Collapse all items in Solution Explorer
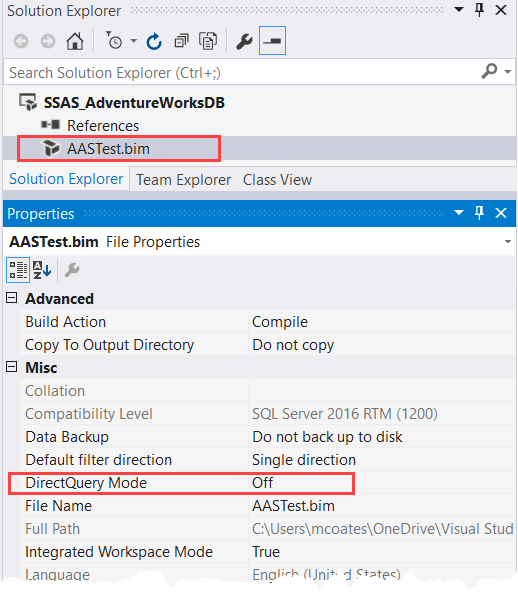 tap(181, 41)
